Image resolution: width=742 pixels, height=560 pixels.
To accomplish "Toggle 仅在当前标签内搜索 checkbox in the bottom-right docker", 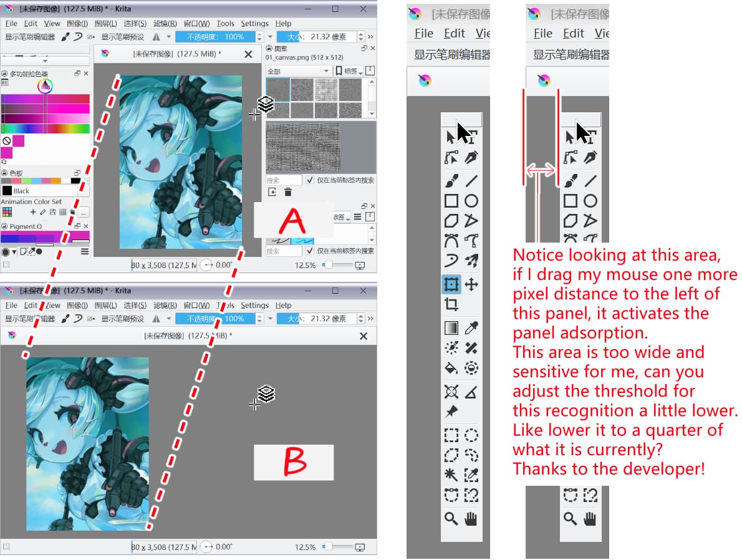I will pyautogui.click(x=310, y=251).
